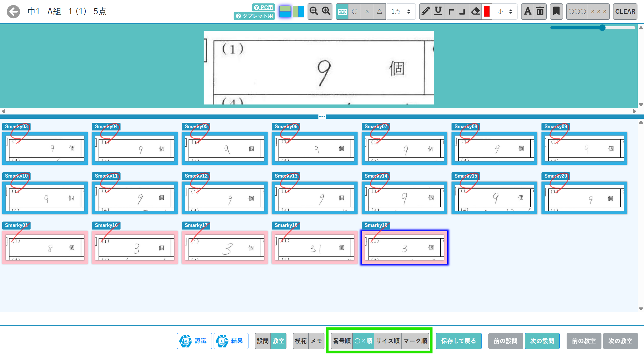This screenshot has height=356, width=644.
Task: Select the text A tool
Action: point(527,11)
